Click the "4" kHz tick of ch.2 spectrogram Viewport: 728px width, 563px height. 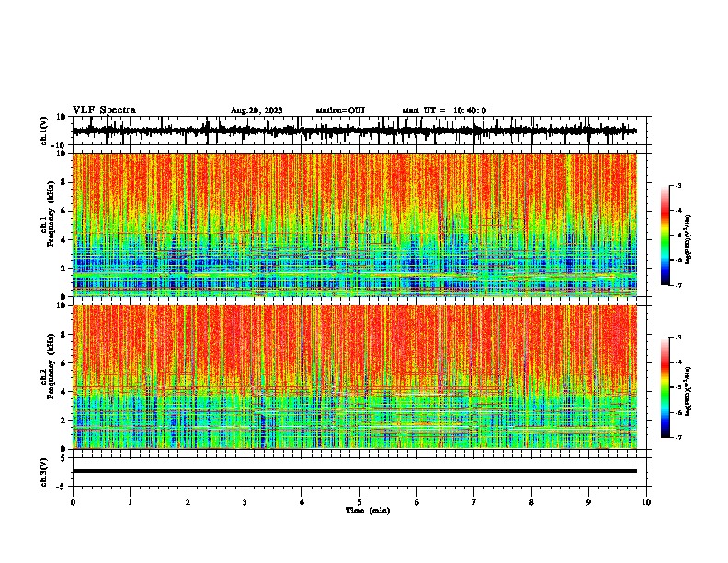click(x=63, y=392)
